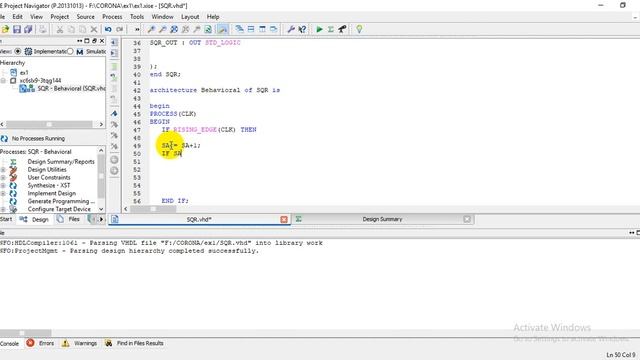Image resolution: width=640 pixels, height=360 pixels.
Task: Click the Save All toolbar icon
Action: click(x=28, y=29)
